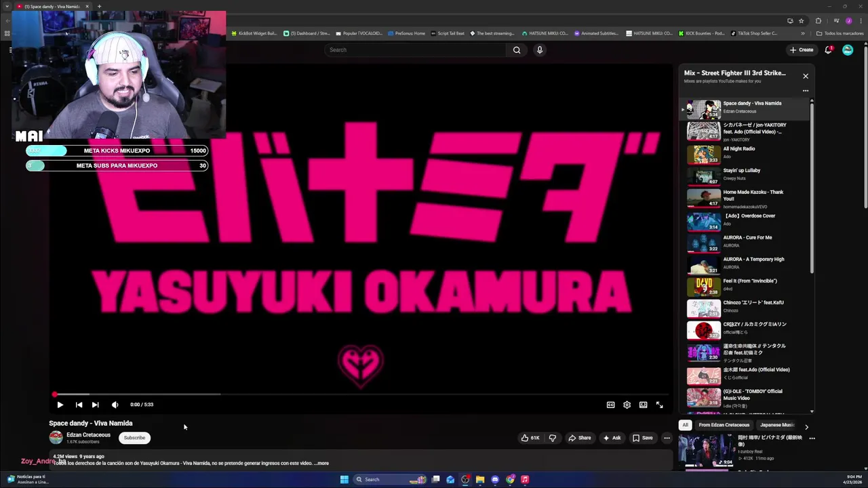
Task: Open the player settings gear
Action: pyautogui.click(x=627, y=405)
